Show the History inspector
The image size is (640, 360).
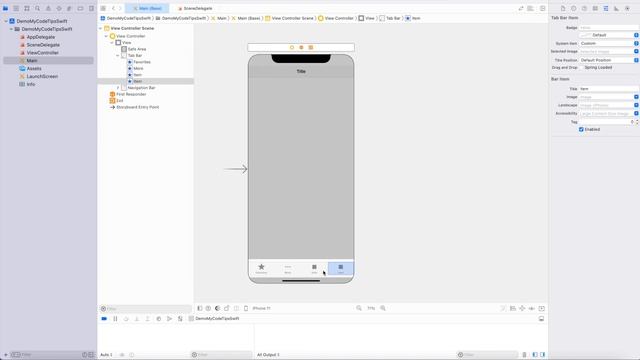click(573, 8)
